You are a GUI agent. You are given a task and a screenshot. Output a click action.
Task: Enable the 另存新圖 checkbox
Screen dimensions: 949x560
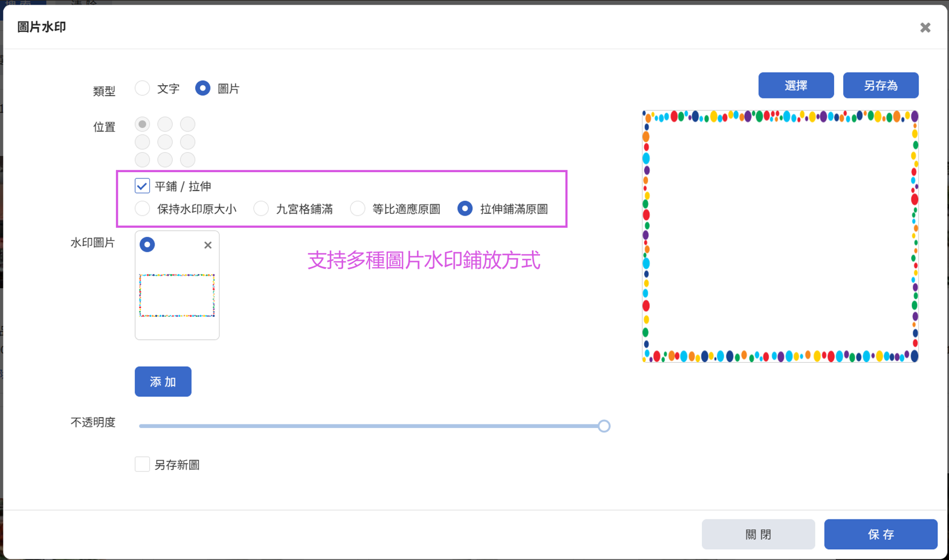(x=142, y=464)
